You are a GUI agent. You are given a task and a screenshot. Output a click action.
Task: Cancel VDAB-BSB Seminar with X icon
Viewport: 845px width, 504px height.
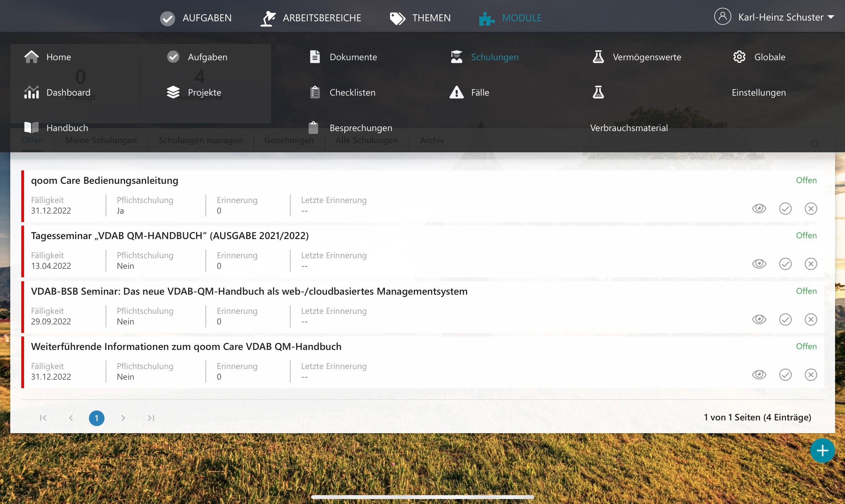point(811,319)
